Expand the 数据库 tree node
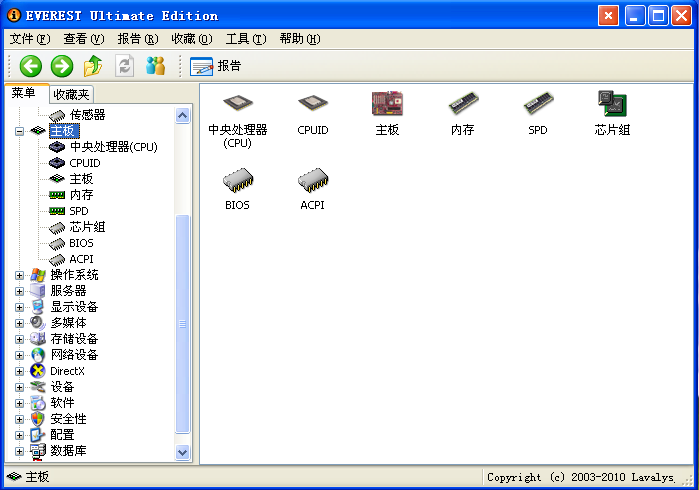The height and width of the screenshot is (490, 699). click(19, 451)
